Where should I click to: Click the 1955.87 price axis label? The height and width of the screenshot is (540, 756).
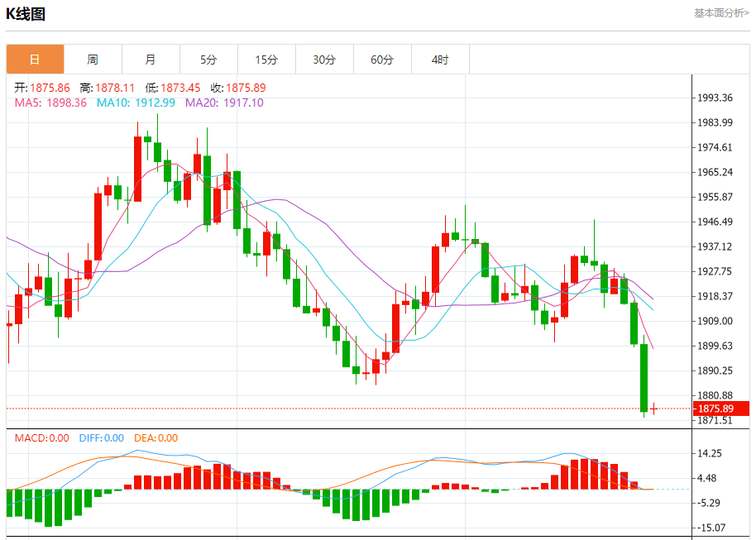pos(715,197)
